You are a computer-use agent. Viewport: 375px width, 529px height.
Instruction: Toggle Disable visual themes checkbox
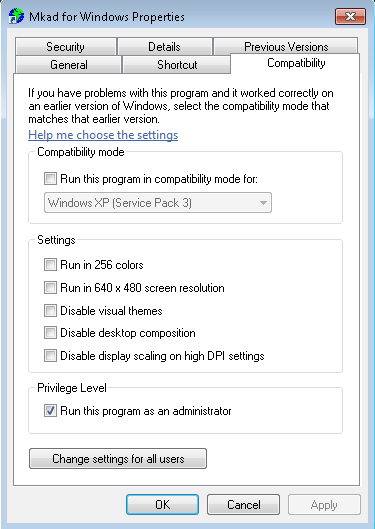click(50, 310)
